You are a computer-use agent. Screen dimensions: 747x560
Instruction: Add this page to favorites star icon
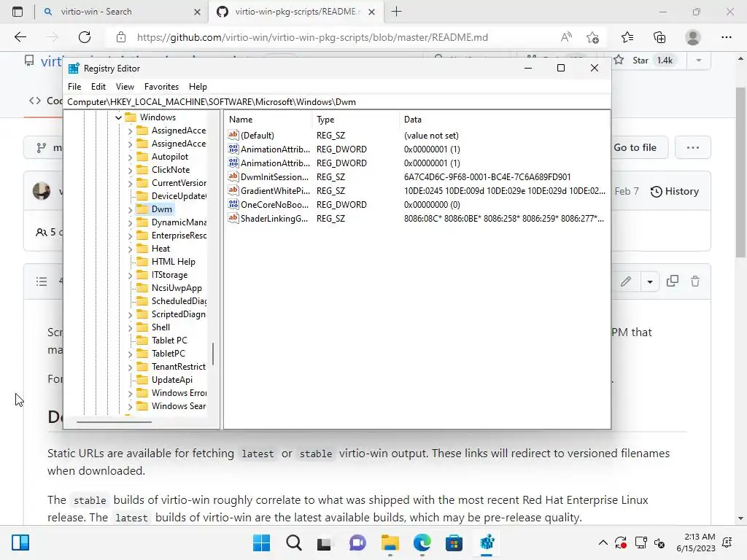tap(592, 37)
